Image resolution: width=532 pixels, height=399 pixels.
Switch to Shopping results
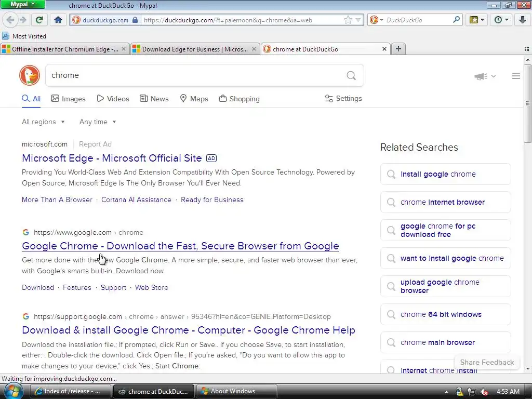pos(239,99)
